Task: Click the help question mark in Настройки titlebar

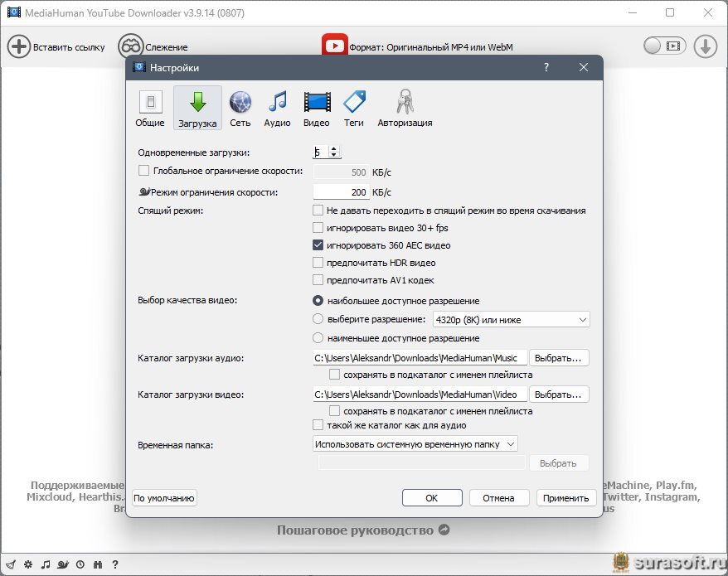Action: (x=546, y=68)
